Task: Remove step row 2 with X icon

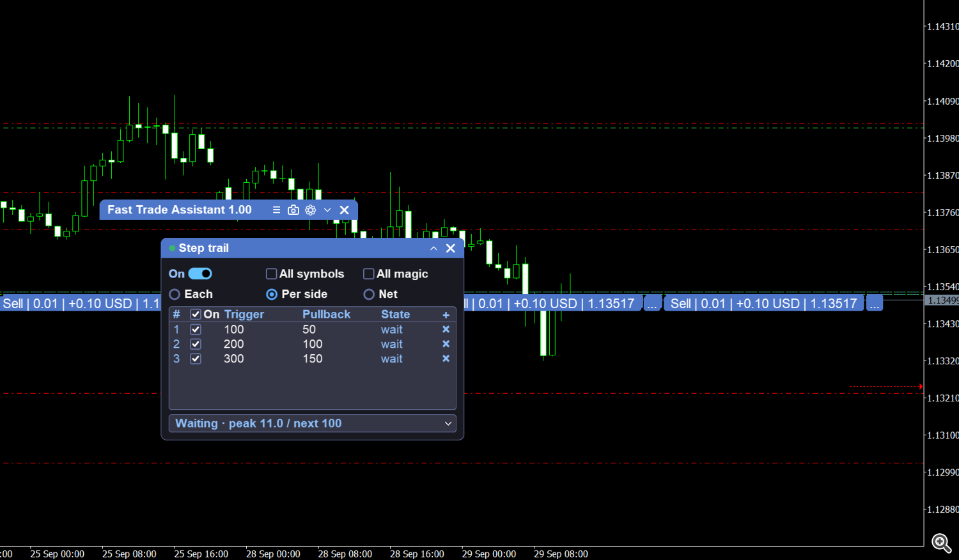Action: click(446, 344)
